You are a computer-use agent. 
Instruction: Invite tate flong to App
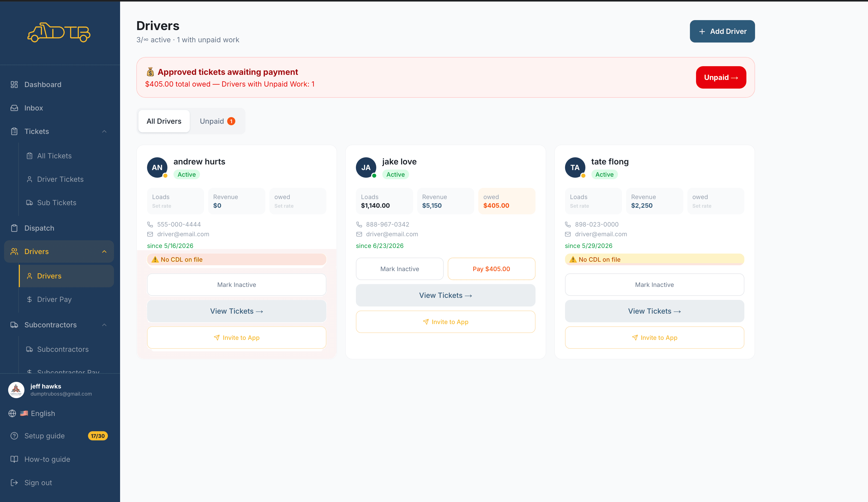click(655, 338)
